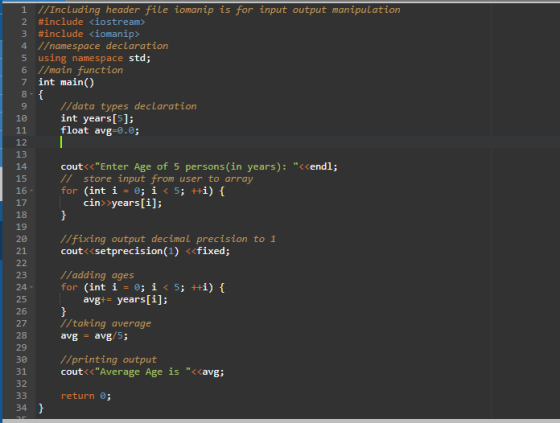Click the 'setprecision(1)' call
Viewport: 560px width, 423px height.
[137, 251]
